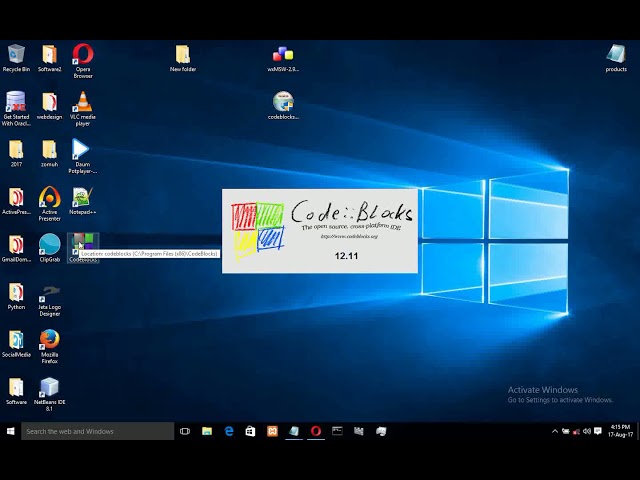Click the Code::Blocks 12.11 splash screen
This screenshot has width=640, height=480.
[320, 231]
